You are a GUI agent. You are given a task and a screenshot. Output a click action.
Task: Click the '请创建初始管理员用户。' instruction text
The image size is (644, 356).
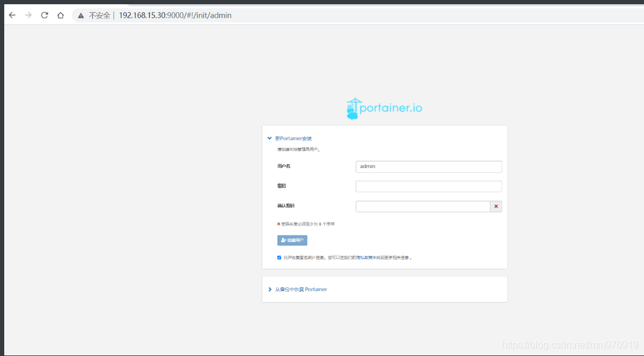pyautogui.click(x=299, y=149)
